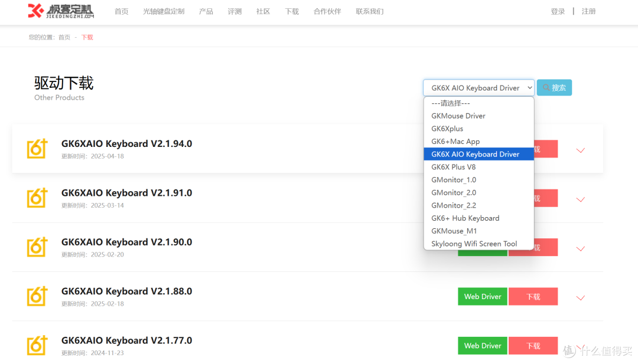Go to 首页 in the top navigation
Image resolution: width=638 pixels, height=364 pixels.
(121, 11)
